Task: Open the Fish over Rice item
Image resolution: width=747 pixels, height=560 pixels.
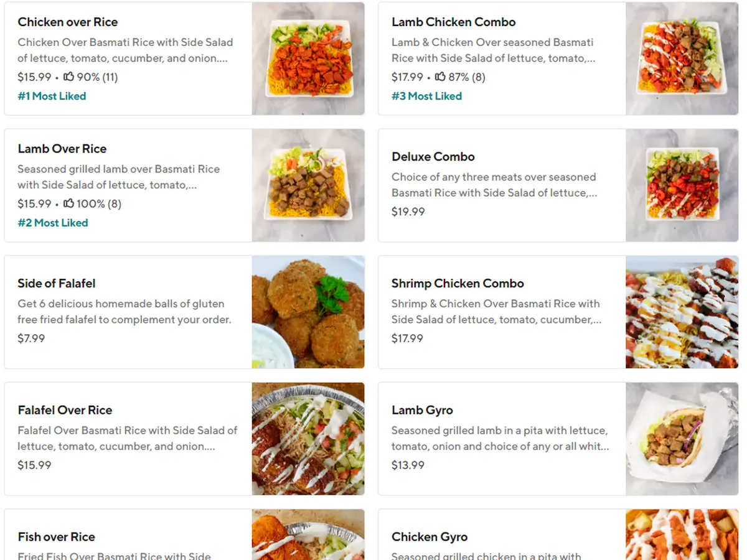Action: pyautogui.click(x=57, y=537)
